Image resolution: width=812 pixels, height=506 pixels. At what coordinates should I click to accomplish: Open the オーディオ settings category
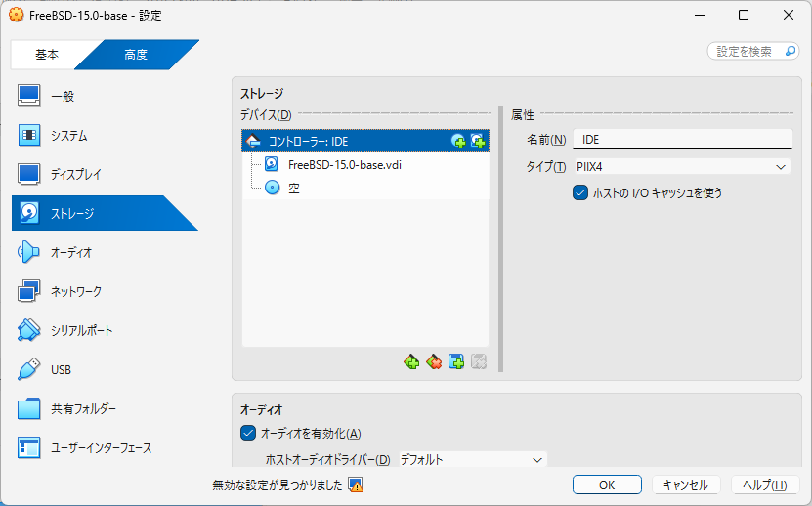tap(105, 252)
